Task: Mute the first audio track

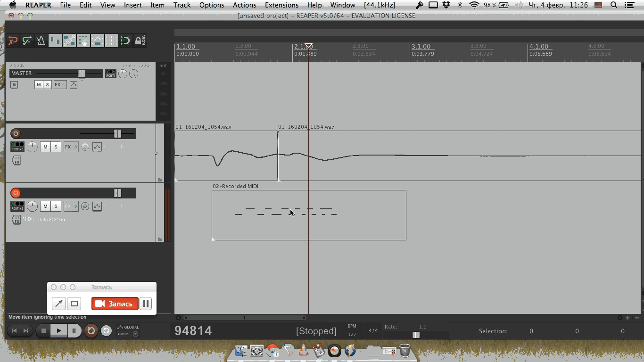Action: click(45, 147)
